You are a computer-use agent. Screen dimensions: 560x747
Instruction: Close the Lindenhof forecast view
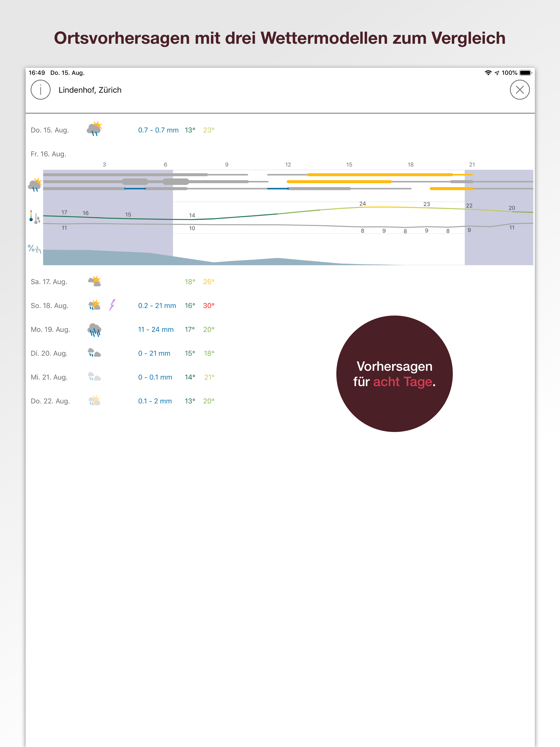(x=520, y=90)
